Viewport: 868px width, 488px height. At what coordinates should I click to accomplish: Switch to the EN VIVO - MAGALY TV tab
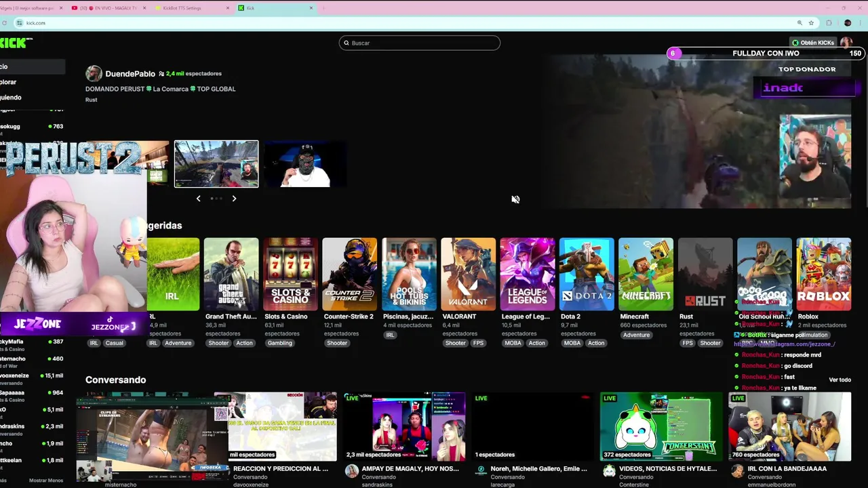click(107, 8)
